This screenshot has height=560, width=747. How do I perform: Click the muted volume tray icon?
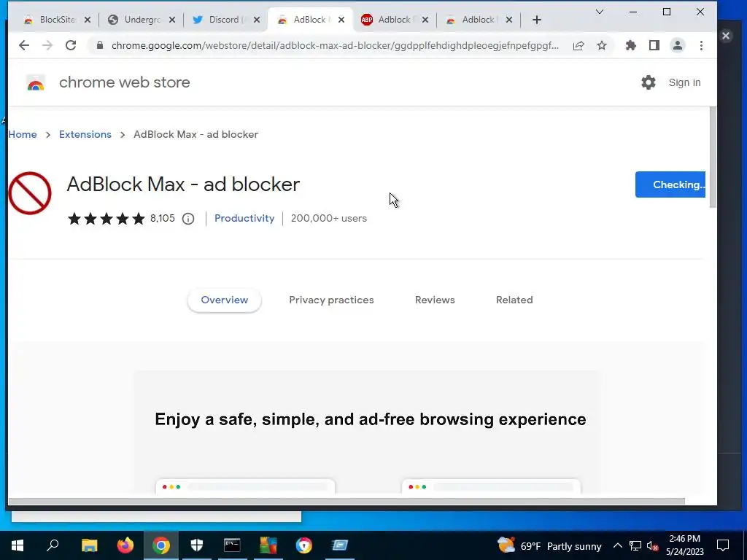[x=653, y=545]
